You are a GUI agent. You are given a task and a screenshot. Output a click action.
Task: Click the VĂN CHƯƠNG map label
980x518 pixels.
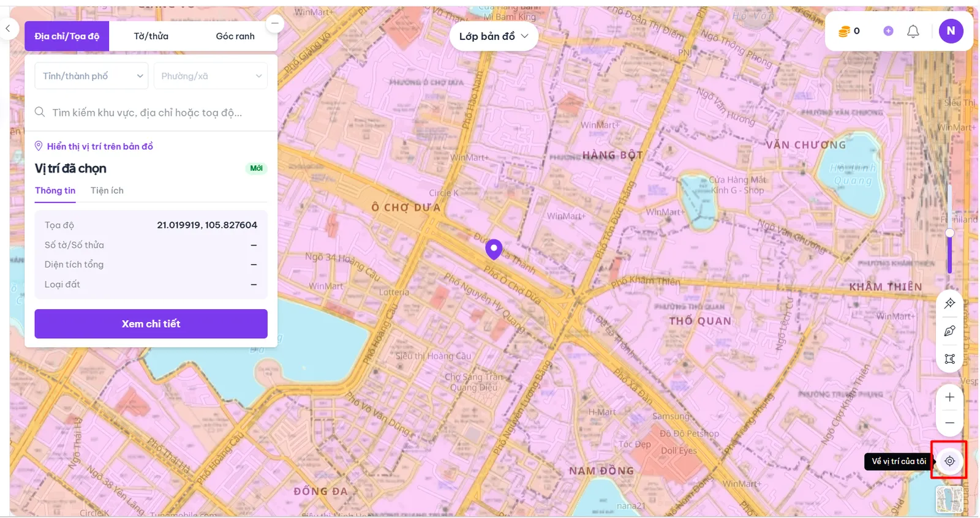(x=805, y=145)
